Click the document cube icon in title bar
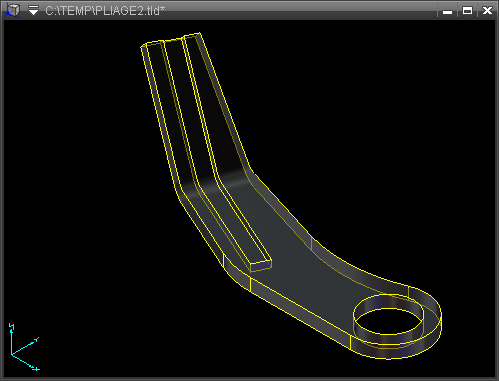The width and height of the screenshot is (499, 381). point(13,10)
